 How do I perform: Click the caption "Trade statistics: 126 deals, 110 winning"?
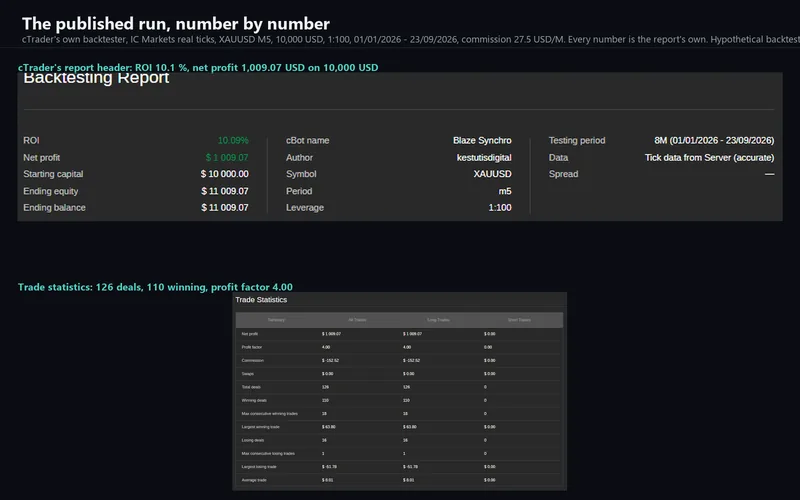(x=155, y=287)
